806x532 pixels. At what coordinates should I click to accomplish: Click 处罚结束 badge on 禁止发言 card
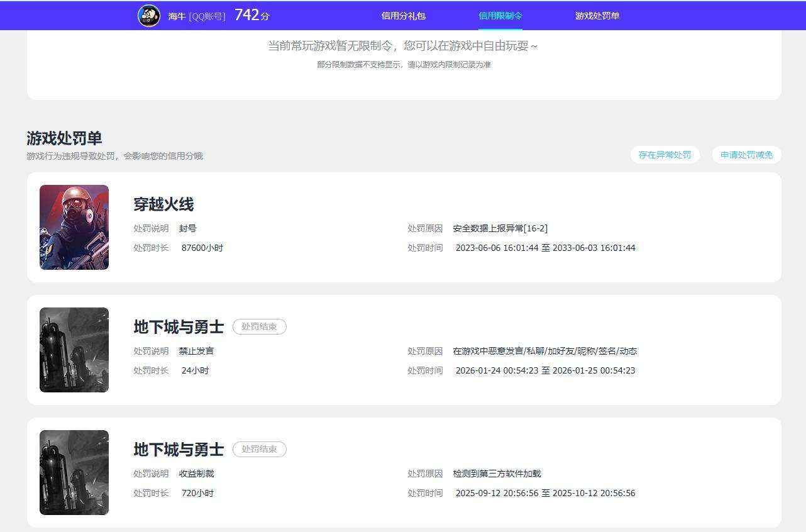point(260,327)
